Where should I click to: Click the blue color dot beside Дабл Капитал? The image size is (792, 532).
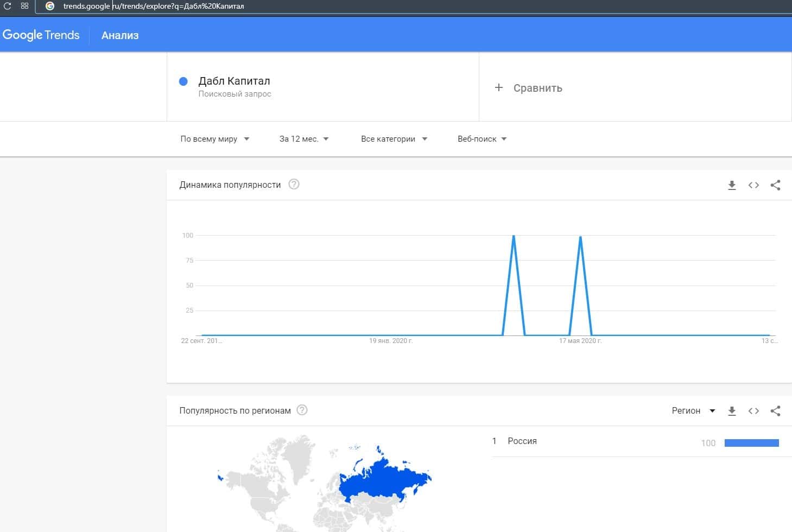pyautogui.click(x=183, y=81)
